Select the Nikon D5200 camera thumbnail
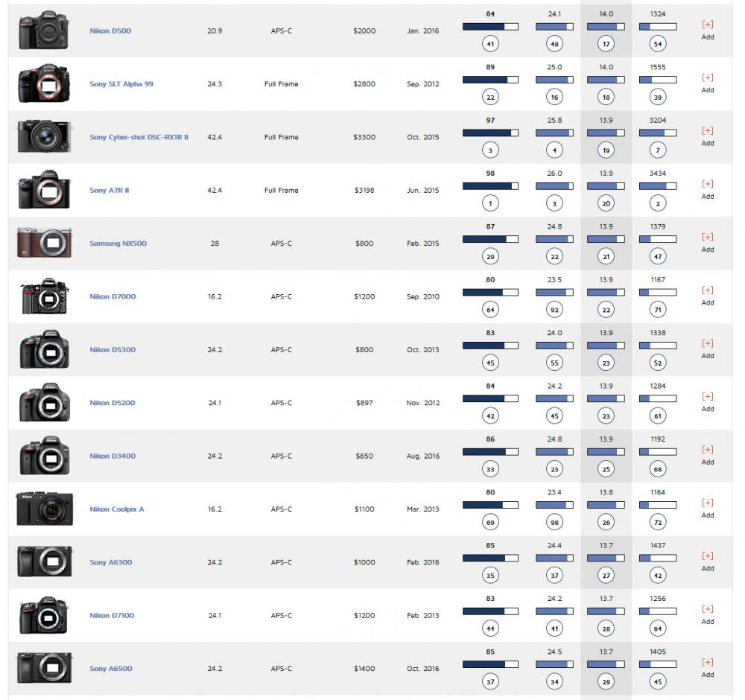This screenshot has height=700, width=745. (x=44, y=402)
